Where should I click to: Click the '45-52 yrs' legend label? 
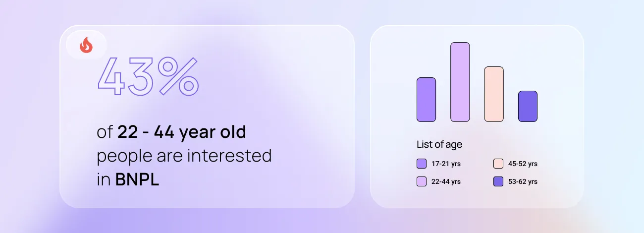click(523, 164)
